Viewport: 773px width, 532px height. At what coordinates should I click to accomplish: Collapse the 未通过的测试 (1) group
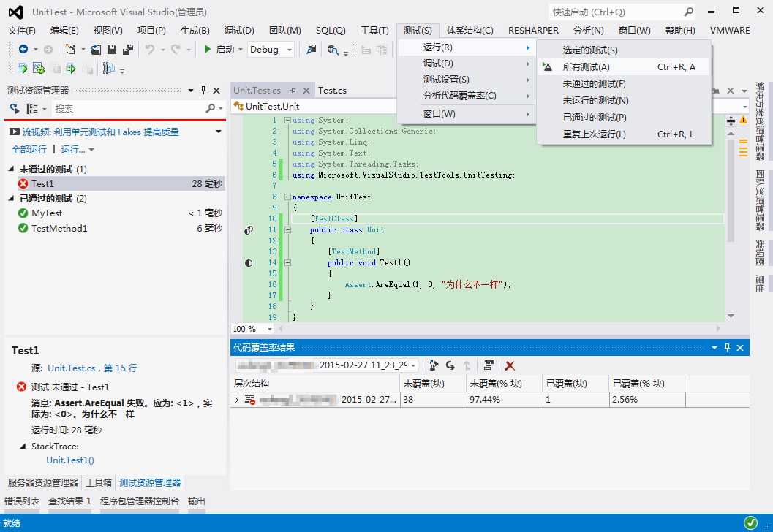(x=12, y=169)
